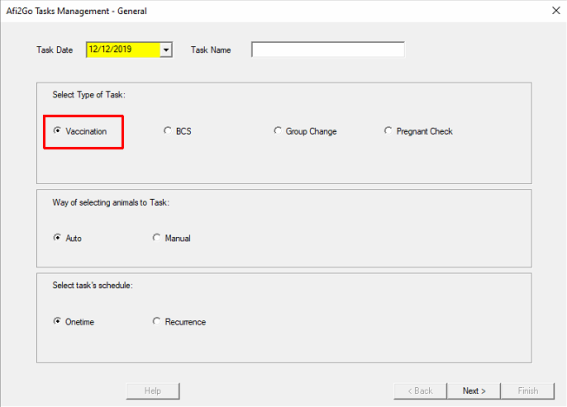Image resolution: width=567 pixels, height=407 pixels.
Task: Select the Vaccination task type
Action: 80,131
